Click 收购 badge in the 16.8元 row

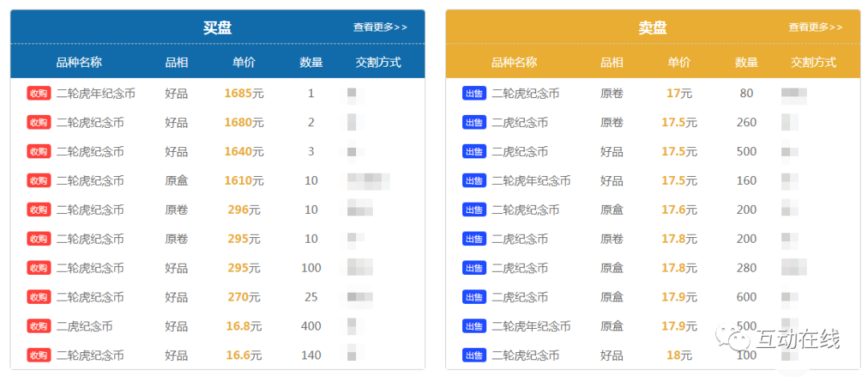(39, 326)
